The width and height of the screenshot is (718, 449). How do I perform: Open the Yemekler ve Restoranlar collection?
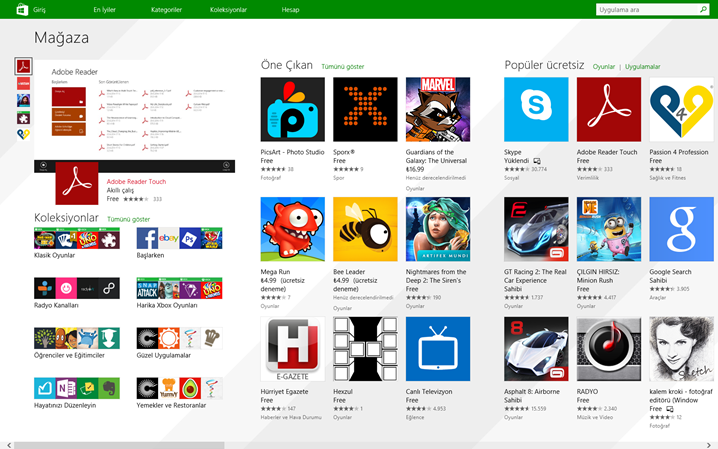180,394
